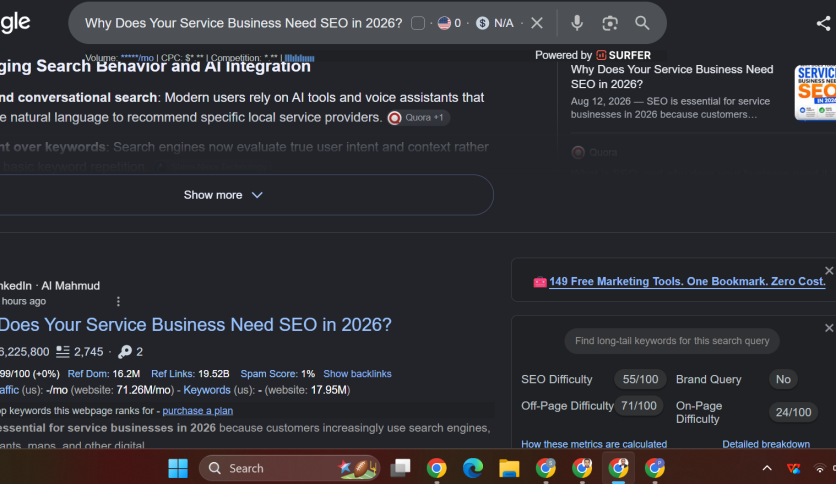This screenshot has height=484, width=836.
Task: Open the Windows Start menu
Action: coord(178,469)
